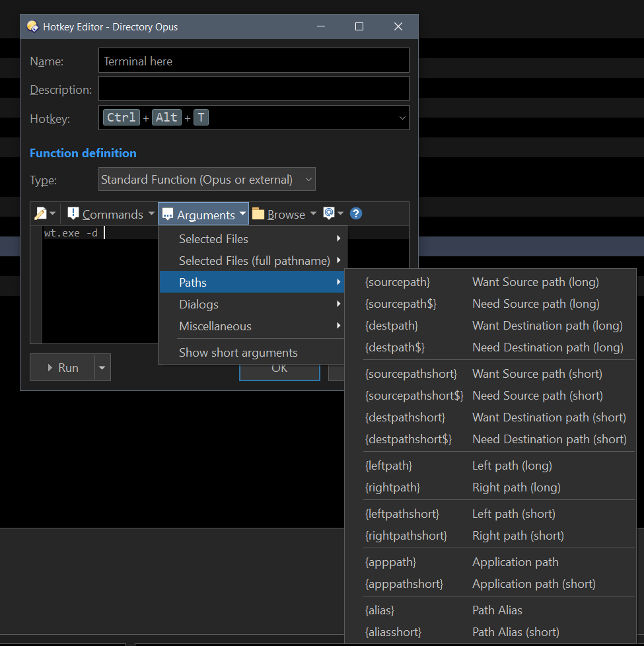644x646 pixels.
Task: Open the Hotkey dropdown chevron
Action: coord(402,118)
